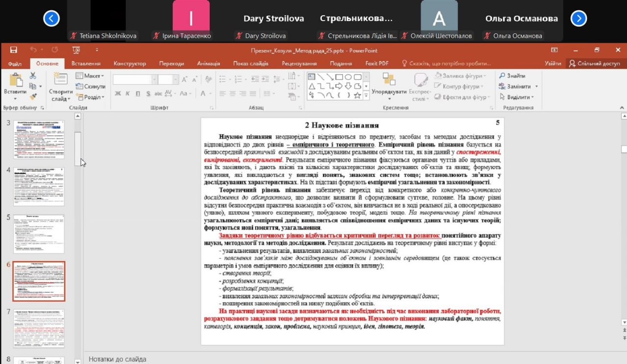Select the Format Painter brush icon
Image resolution: width=627 pixels, height=364 pixels.
[33, 97]
